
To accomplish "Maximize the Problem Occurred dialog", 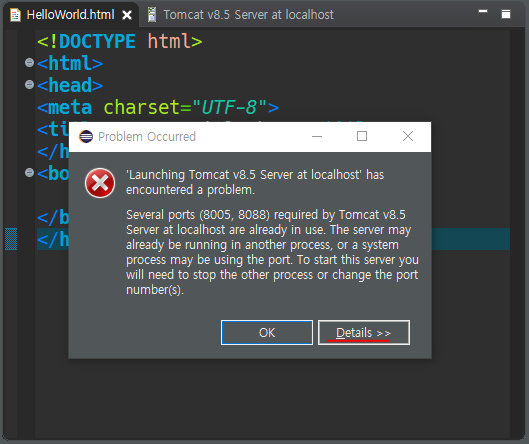I will [x=362, y=136].
